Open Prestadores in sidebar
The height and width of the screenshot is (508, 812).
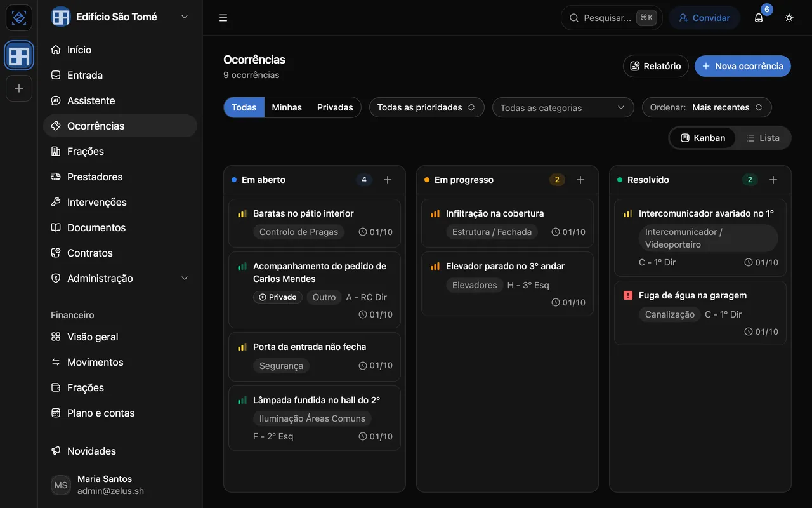click(120, 177)
